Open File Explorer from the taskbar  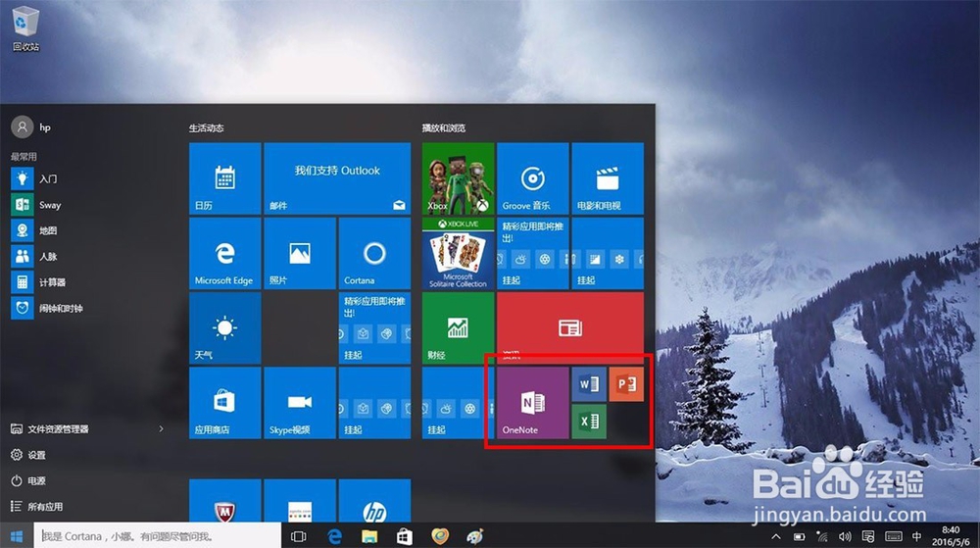click(x=369, y=536)
